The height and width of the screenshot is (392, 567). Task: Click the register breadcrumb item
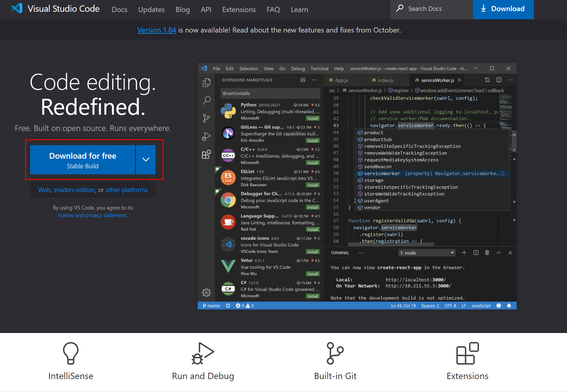pyautogui.click(x=398, y=90)
